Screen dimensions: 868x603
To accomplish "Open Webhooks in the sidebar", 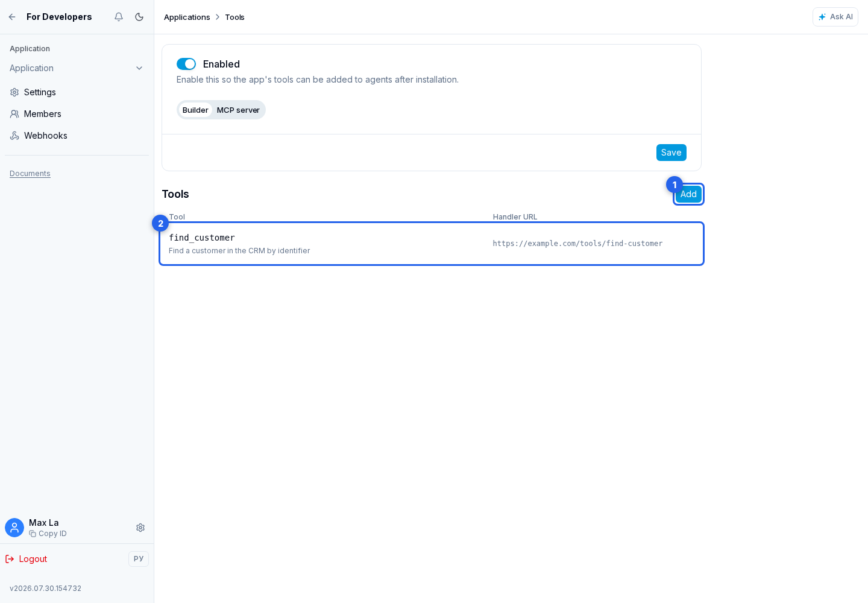I will pyautogui.click(x=77, y=136).
